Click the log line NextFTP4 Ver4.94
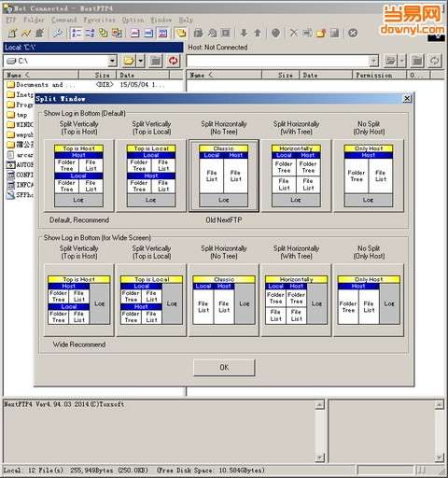 (64, 404)
